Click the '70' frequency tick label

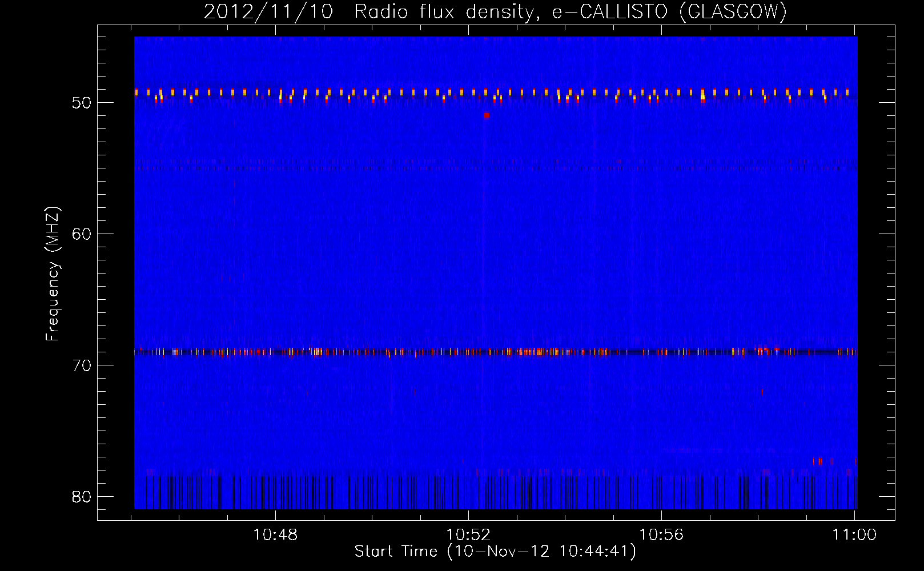[82, 365]
